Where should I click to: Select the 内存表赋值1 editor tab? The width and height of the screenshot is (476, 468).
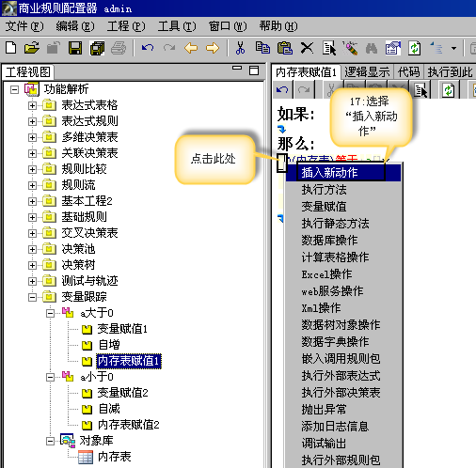tap(307, 72)
